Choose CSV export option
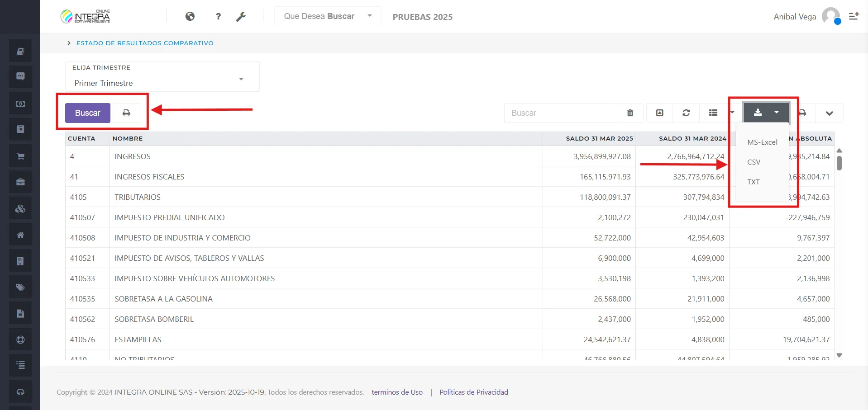 pyautogui.click(x=754, y=162)
